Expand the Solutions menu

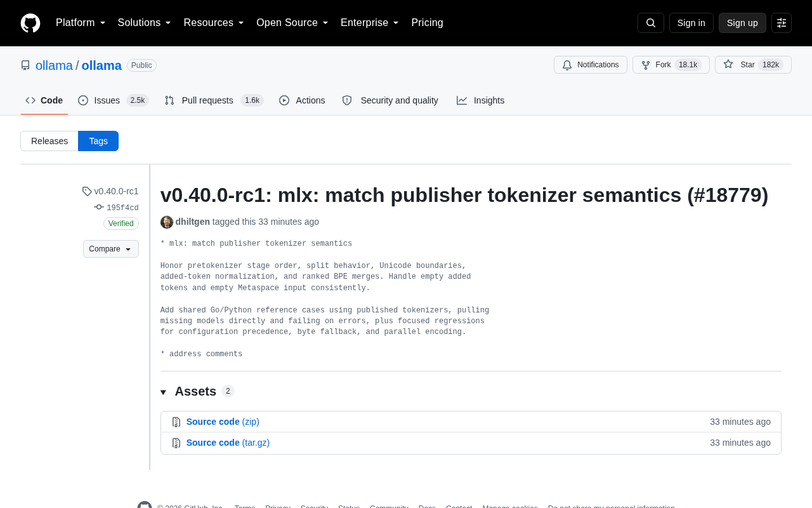(145, 23)
